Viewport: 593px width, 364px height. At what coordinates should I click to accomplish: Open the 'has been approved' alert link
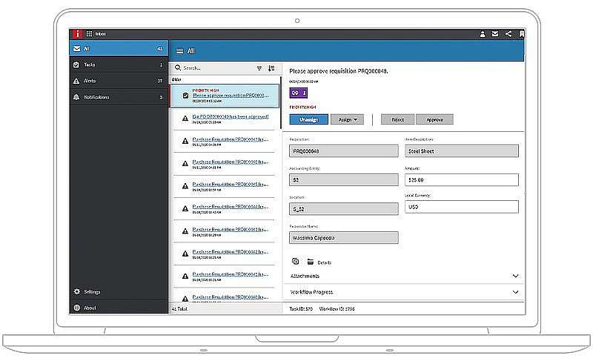tap(231, 116)
